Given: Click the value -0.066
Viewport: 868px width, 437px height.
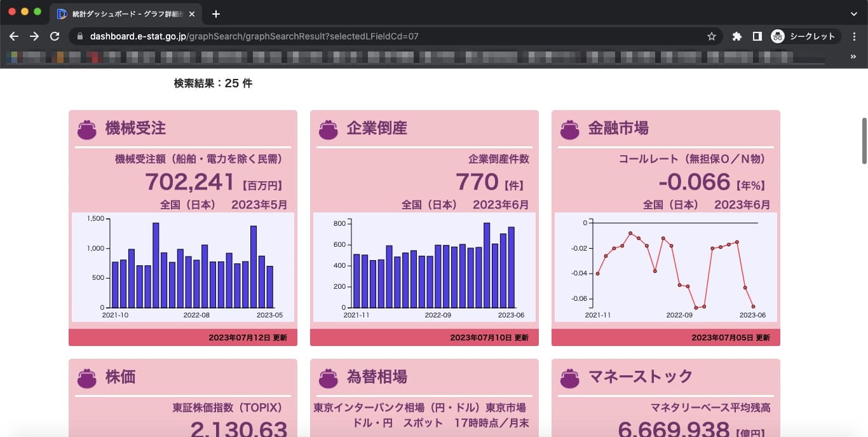Looking at the screenshot, I should click(695, 182).
